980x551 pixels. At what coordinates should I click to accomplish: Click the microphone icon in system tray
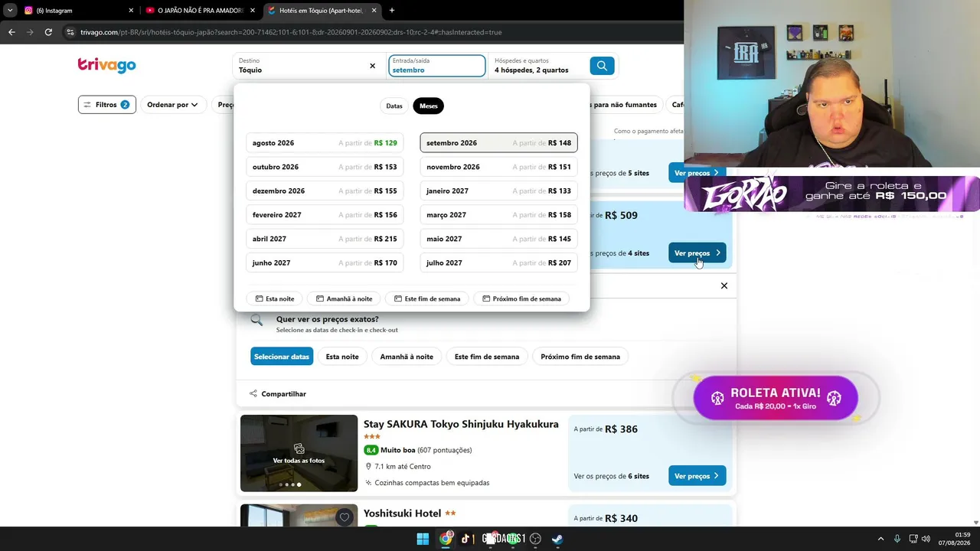[x=897, y=539]
